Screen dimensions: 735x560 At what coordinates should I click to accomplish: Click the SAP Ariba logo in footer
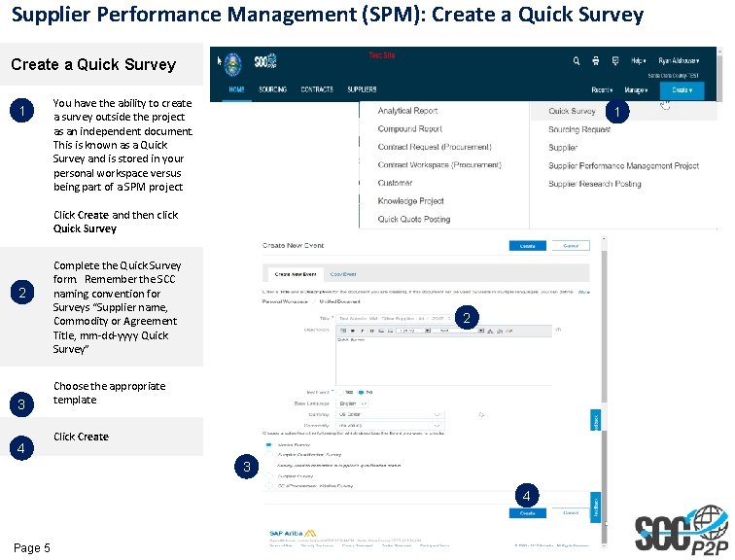pyautogui.click(x=293, y=534)
